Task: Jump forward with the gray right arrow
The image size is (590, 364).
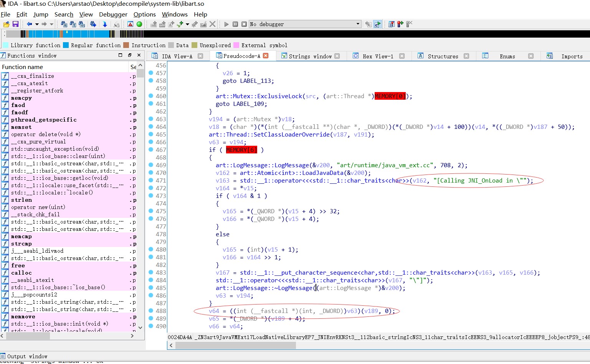Action: click(x=44, y=24)
